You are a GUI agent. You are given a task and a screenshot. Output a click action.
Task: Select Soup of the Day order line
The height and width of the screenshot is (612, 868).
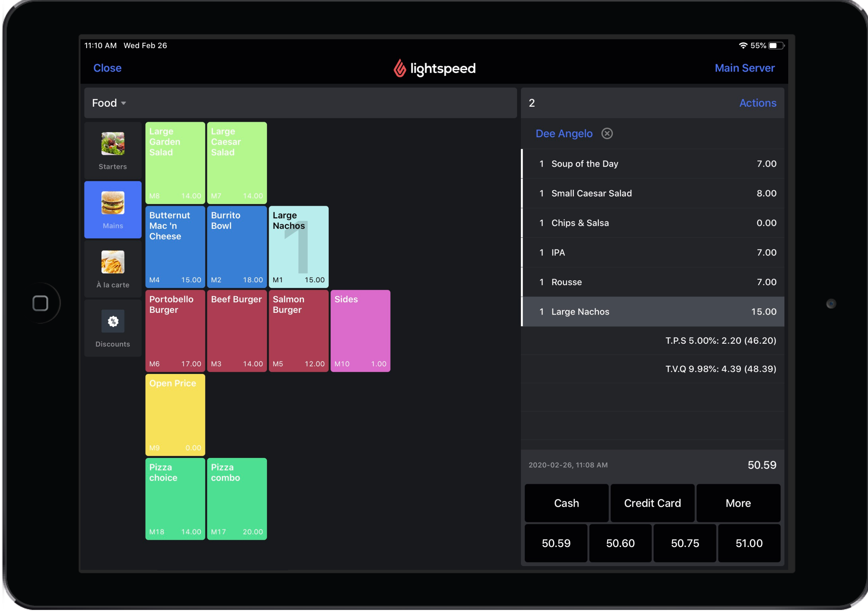point(653,164)
